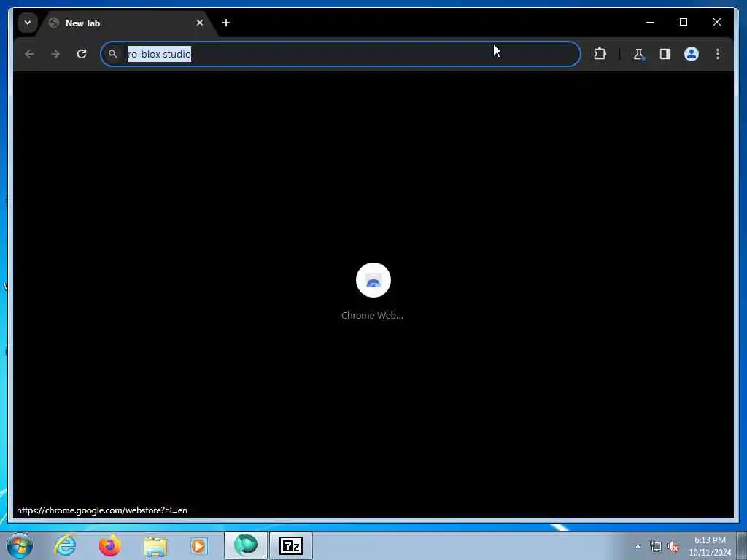Screen dimensions: 747x560
Task: Open Chrome three-dot menu
Action: 718,54
